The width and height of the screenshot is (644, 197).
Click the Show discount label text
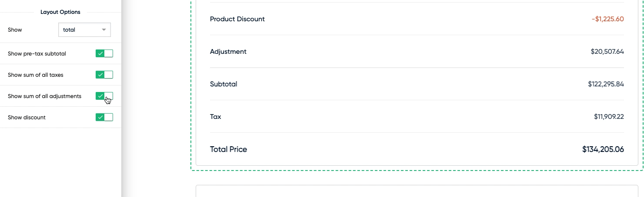tap(27, 118)
